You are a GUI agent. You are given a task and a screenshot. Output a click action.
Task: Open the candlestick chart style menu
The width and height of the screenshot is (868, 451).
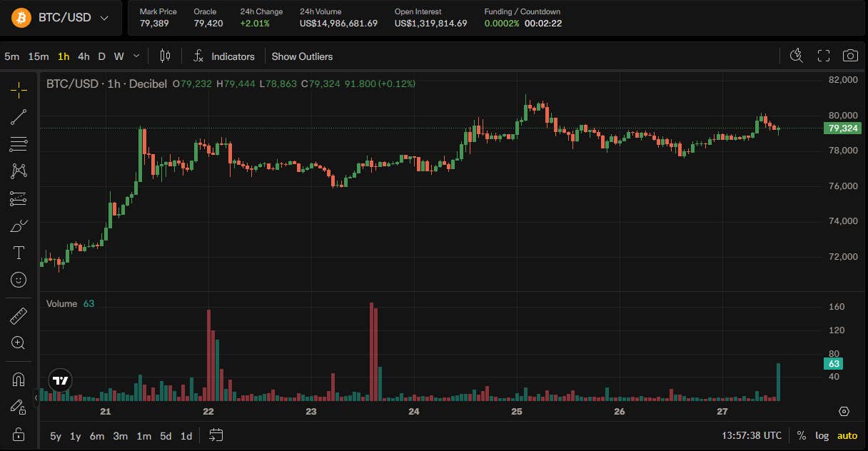[x=166, y=56]
